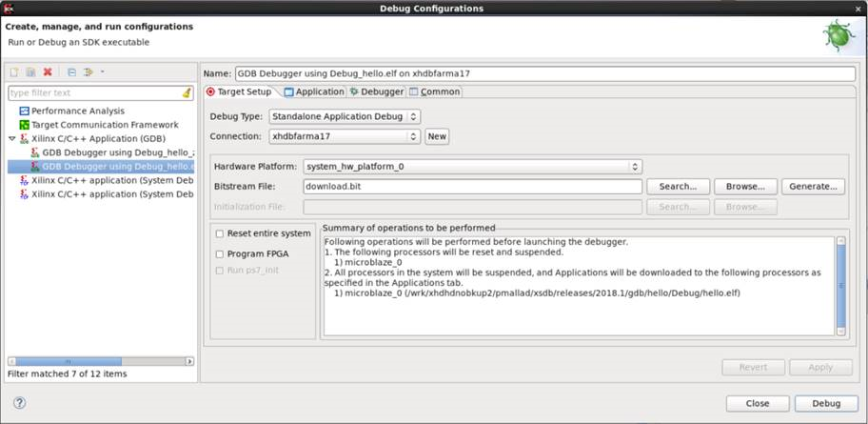The image size is (868, 424).
Task: Click the summary scrollbar up arrow
Action: pyautogui.click(x=841, y=240)
